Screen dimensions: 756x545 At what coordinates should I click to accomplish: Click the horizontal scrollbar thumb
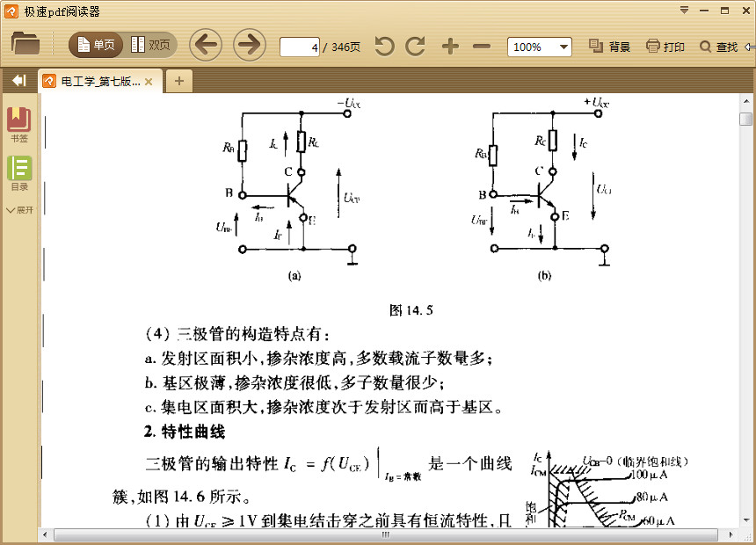pos(386,534)
